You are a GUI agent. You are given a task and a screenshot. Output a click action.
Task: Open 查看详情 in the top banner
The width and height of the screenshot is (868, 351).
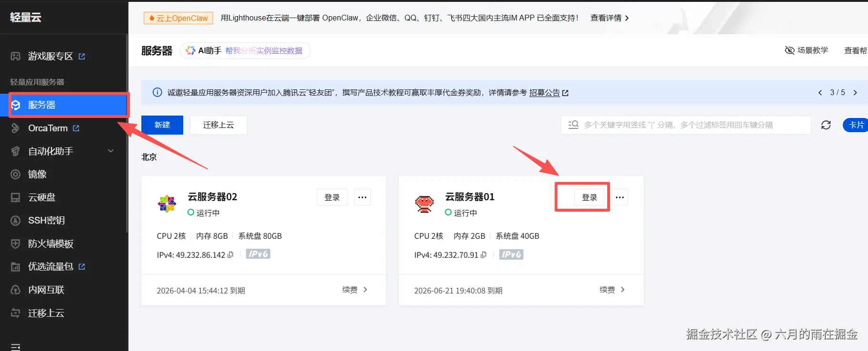coord(610,18)
